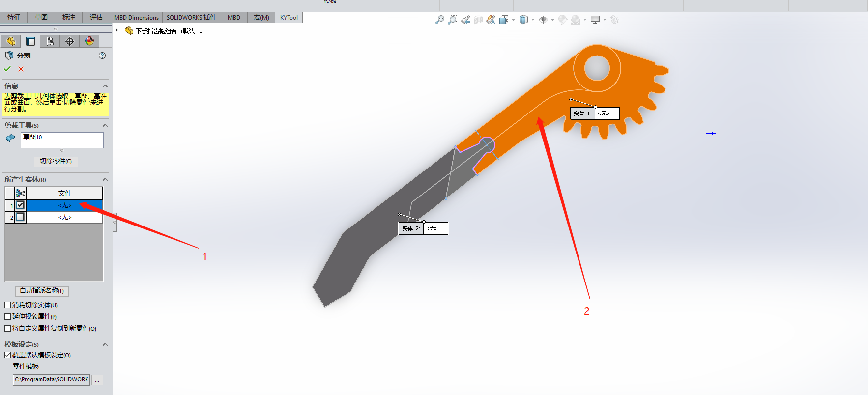Click Dynamic Annotation Views icon
This screenshot has width=868, height=395.
tap(491, 20)
